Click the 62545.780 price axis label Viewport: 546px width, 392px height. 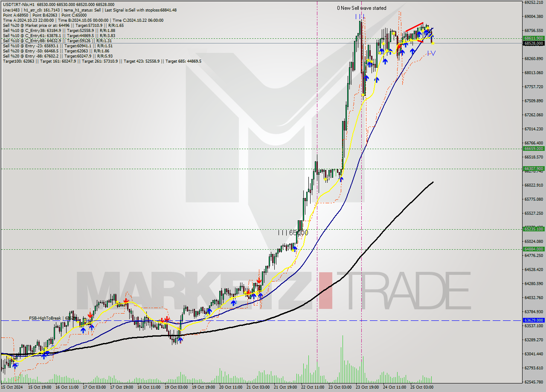pos(534,382)
